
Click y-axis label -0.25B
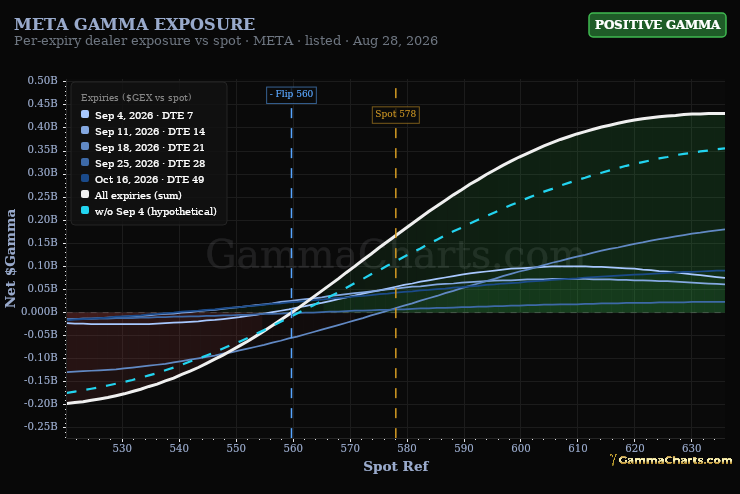(41, 427)
